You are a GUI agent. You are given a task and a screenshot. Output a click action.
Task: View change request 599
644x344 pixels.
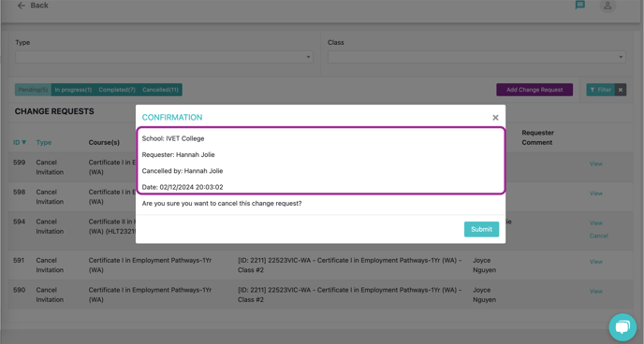pos(596,164)
